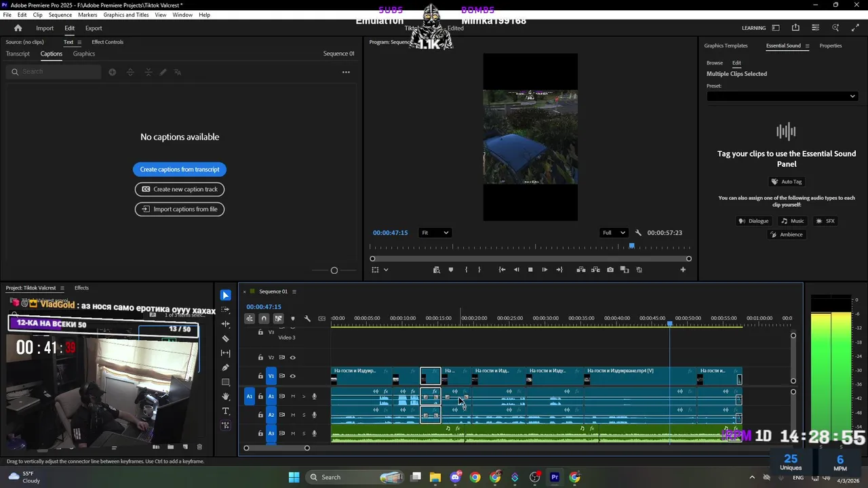This screenshot has height=488, width=868.
Task: Open the Sequence menu
Action: click(60, 15)
